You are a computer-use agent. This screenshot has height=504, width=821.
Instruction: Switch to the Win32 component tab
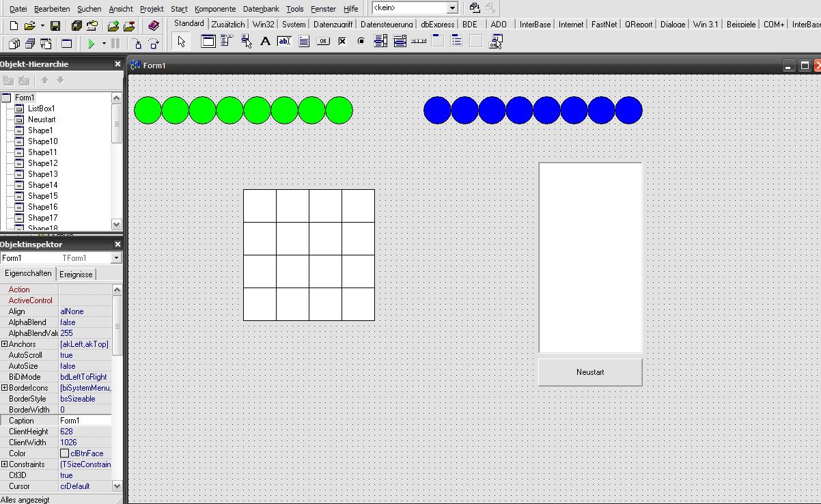[x=263, y=24]
